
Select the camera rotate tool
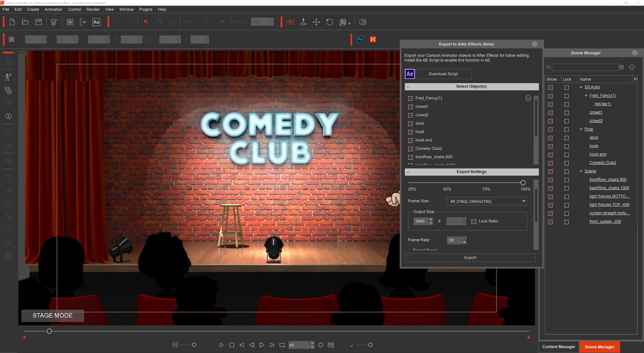coord(330,22)
